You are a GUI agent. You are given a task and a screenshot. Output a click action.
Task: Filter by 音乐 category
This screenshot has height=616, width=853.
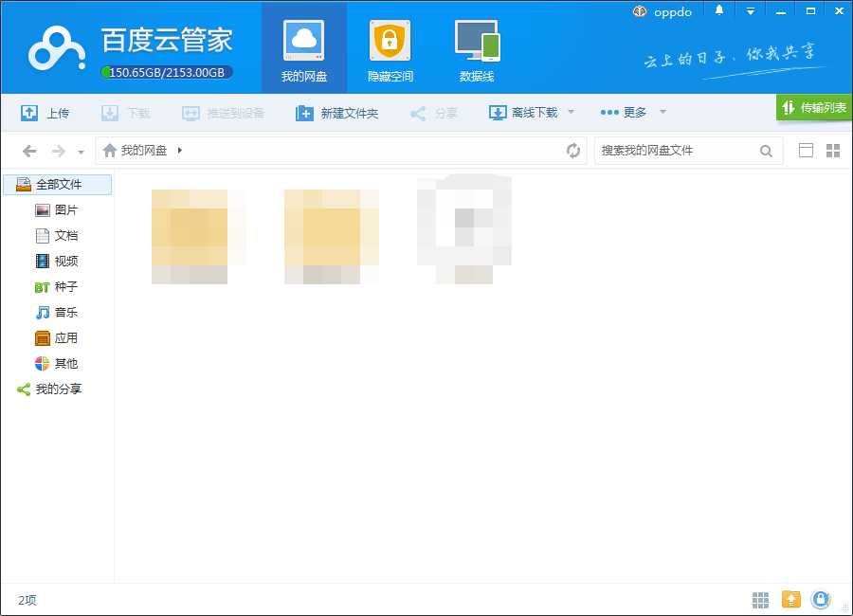[57, 313]
